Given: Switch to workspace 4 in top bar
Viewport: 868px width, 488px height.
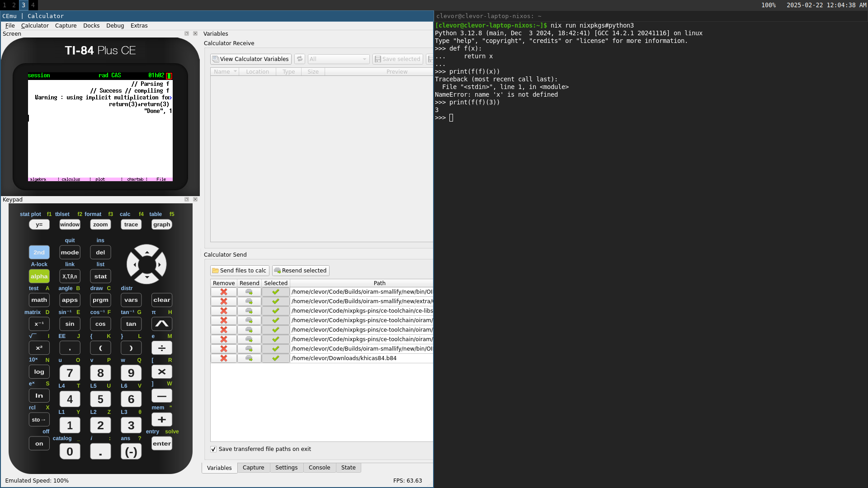Looking at the screenshot, I should (x=33, y=5).
